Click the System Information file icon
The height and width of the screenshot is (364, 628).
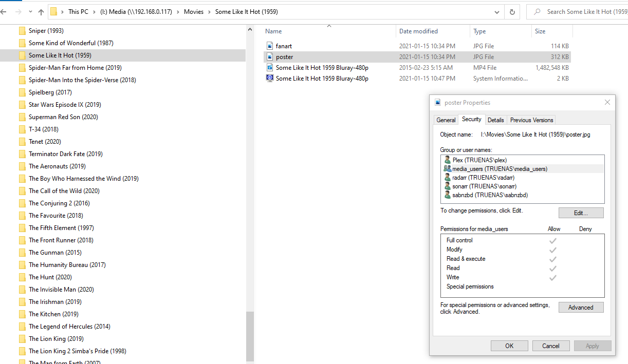point(270,79)
